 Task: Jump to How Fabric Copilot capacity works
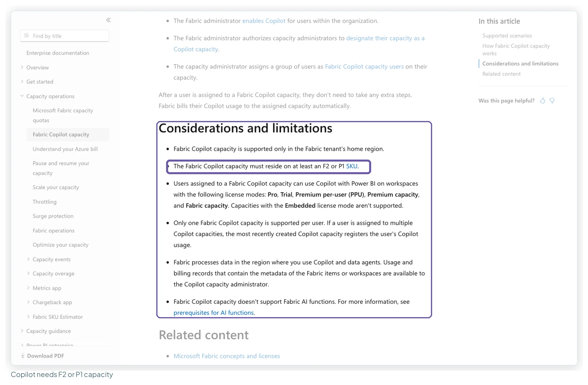[x=516, y=49]
